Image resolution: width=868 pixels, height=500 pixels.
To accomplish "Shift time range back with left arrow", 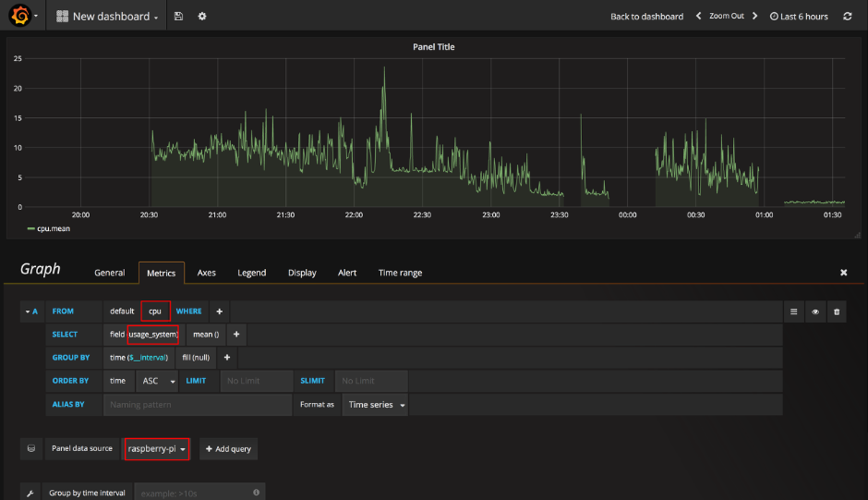I will pyautogui.click(x=699, y=16).
